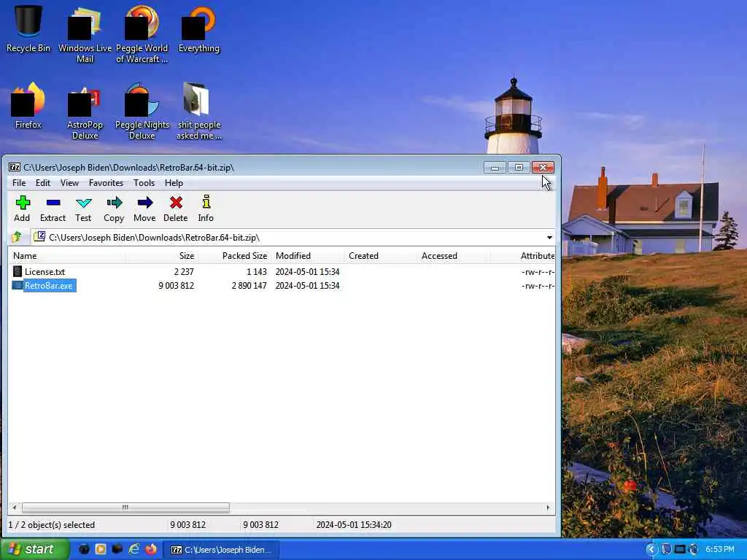Image resolution: width=747 pixels, height=560 pixels.
Task: Select the License.txt file name
Action: tap(44, 271)
